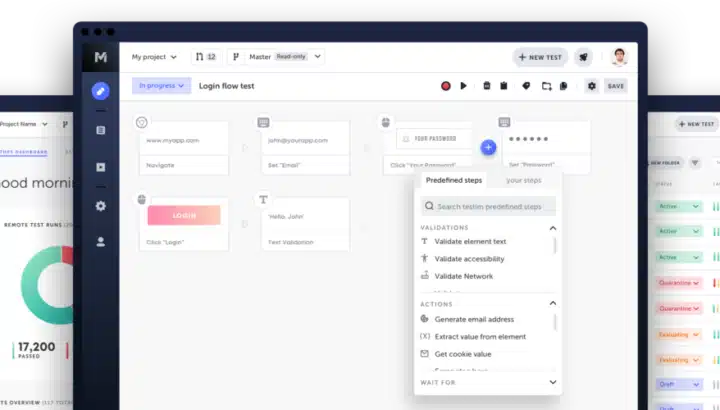
Task: Click the filter icon in right window
Action: click(695, 163)
